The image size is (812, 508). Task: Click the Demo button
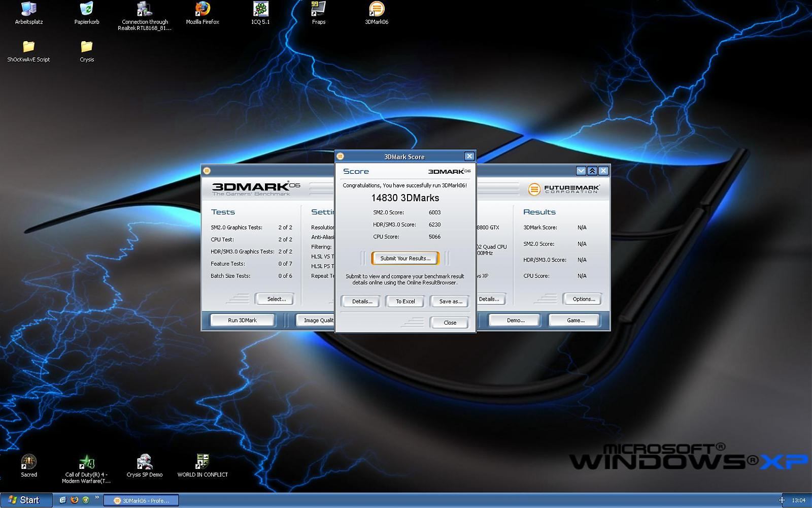(x=515, y=320)
